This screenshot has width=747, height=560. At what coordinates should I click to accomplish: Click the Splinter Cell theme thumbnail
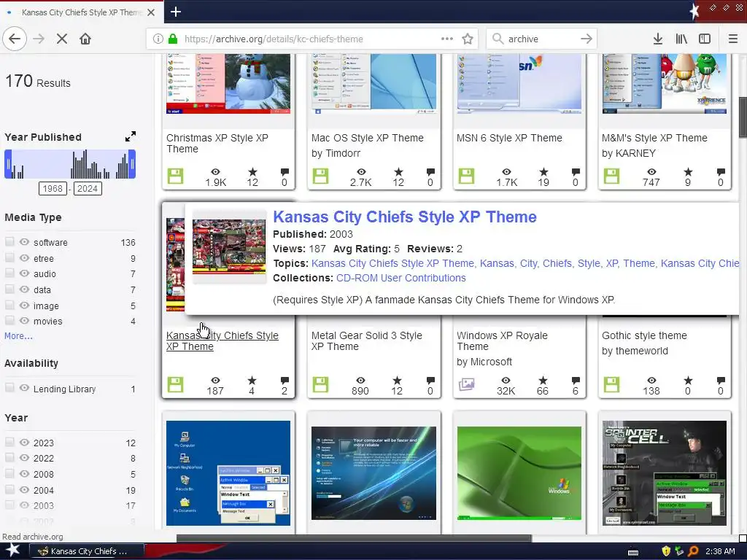pyautogui.click(x=664, y=472)
